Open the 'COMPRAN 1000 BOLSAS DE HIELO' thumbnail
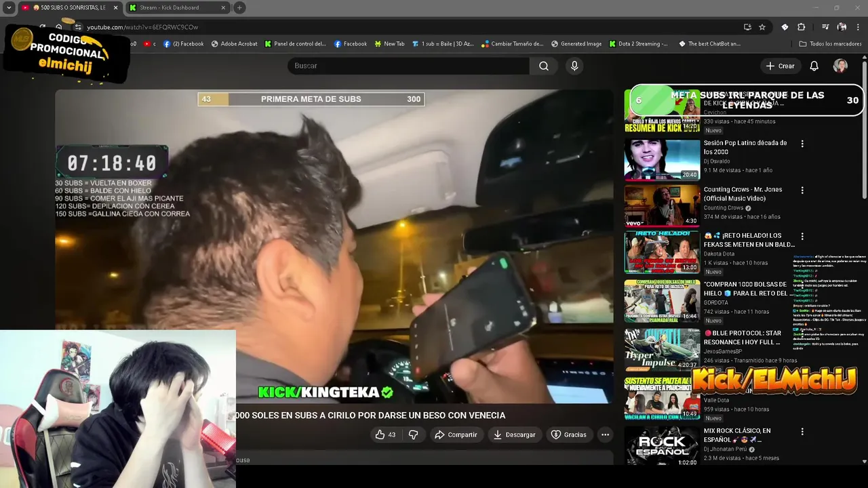868x488 pixels. tap(662, 301)
